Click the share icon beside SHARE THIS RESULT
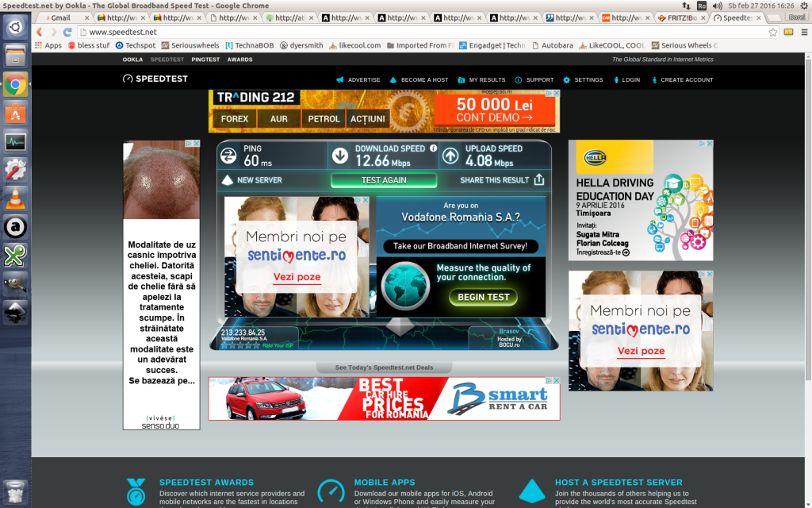 (540, 180)
